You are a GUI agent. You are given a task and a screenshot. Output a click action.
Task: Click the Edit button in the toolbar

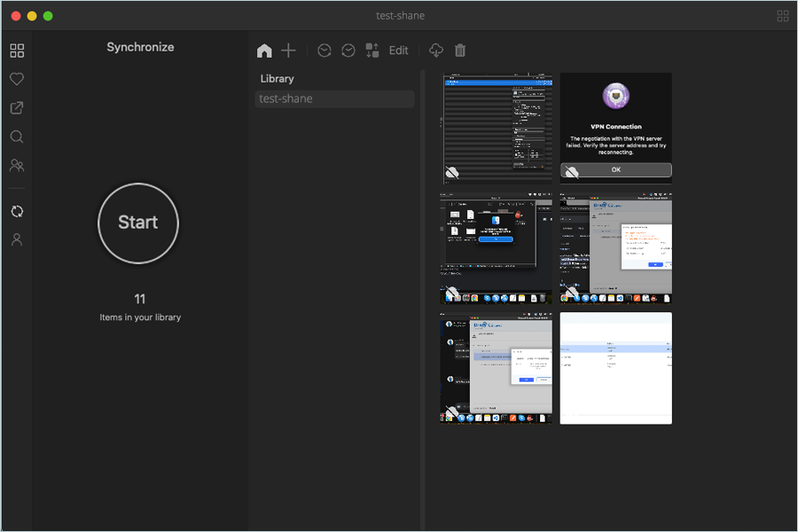coord(398,51)
